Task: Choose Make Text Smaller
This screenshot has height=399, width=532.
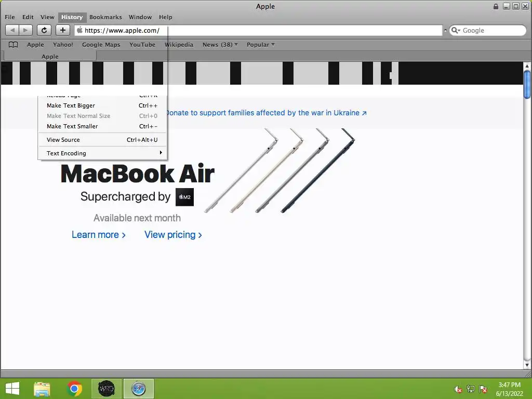Action: (x=102, y=126)
